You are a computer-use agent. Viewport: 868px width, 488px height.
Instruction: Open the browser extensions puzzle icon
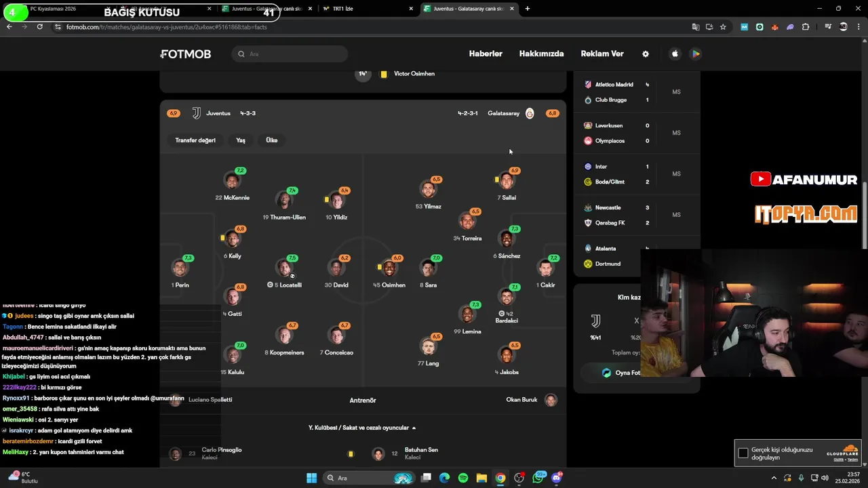coord(806,27)
